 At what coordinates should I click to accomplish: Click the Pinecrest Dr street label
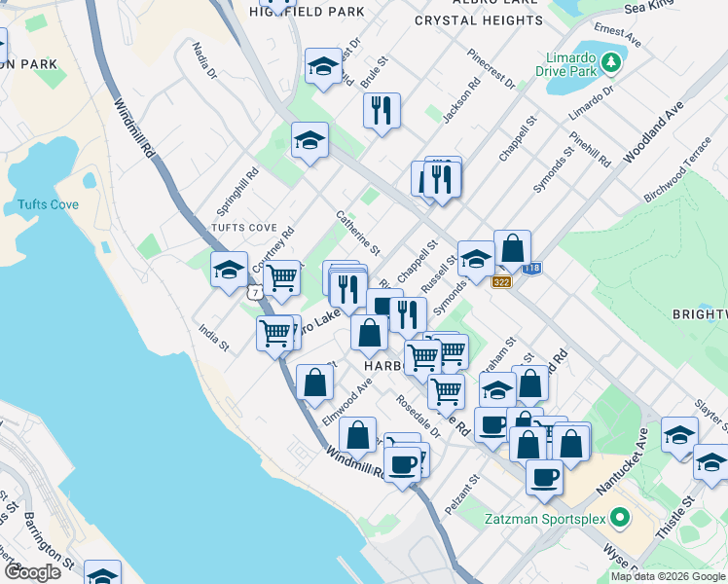pos(491,69)
